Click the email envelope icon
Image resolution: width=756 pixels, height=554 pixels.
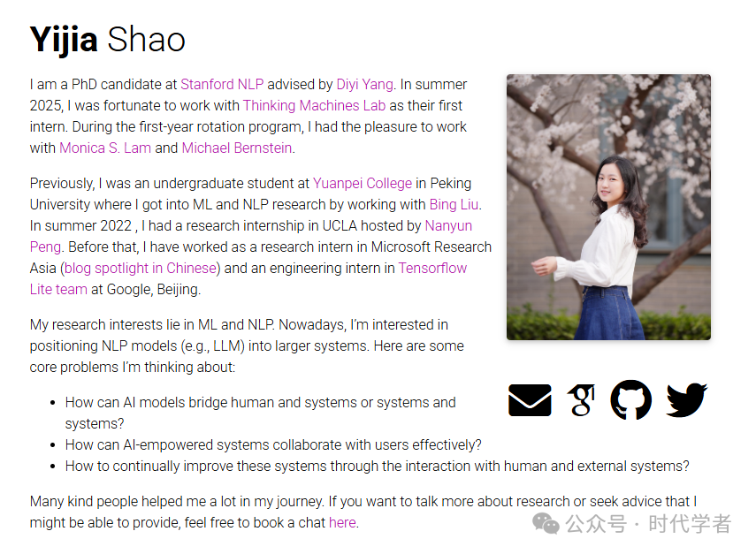530,400
